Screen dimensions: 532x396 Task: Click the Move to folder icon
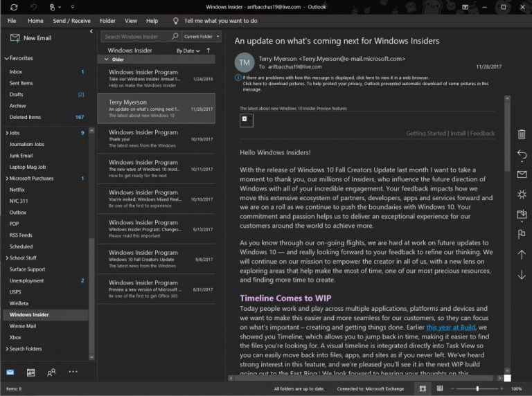(522, 215)
